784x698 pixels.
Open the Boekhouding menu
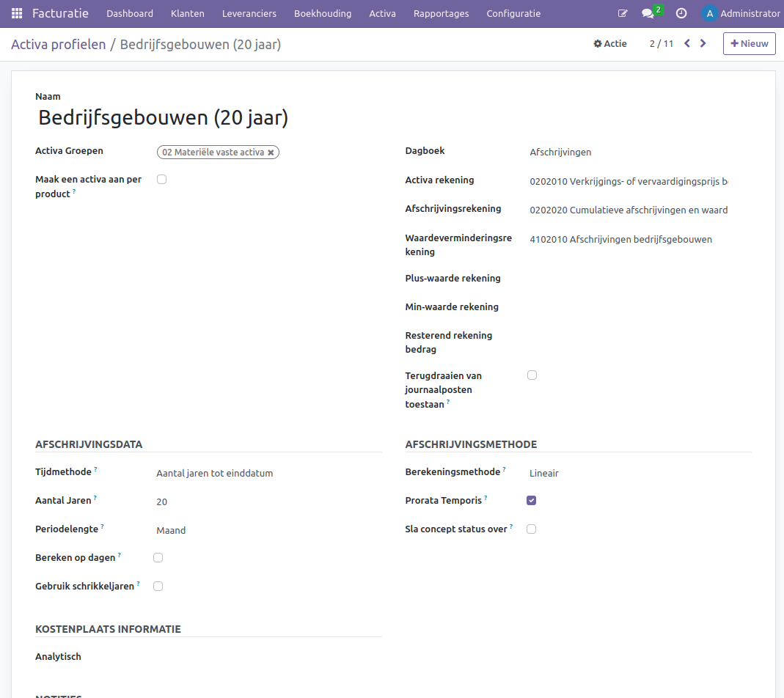(323, 13)
